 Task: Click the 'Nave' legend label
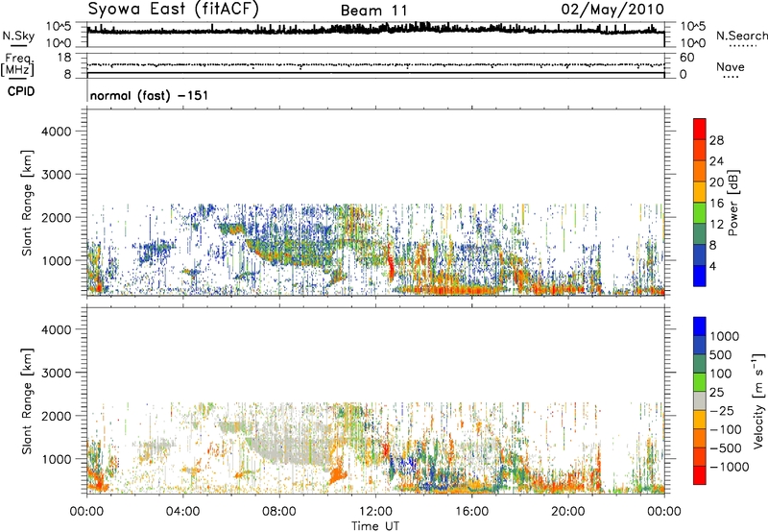click(731, 66)
